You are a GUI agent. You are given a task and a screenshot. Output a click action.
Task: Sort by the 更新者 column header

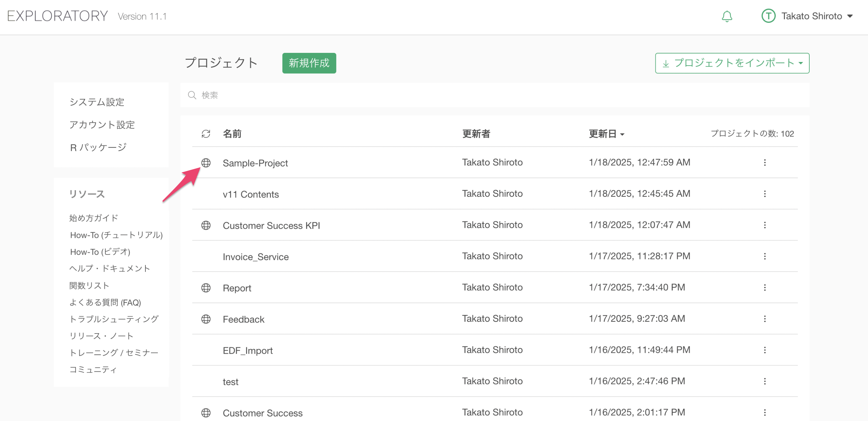pos(476,134)
